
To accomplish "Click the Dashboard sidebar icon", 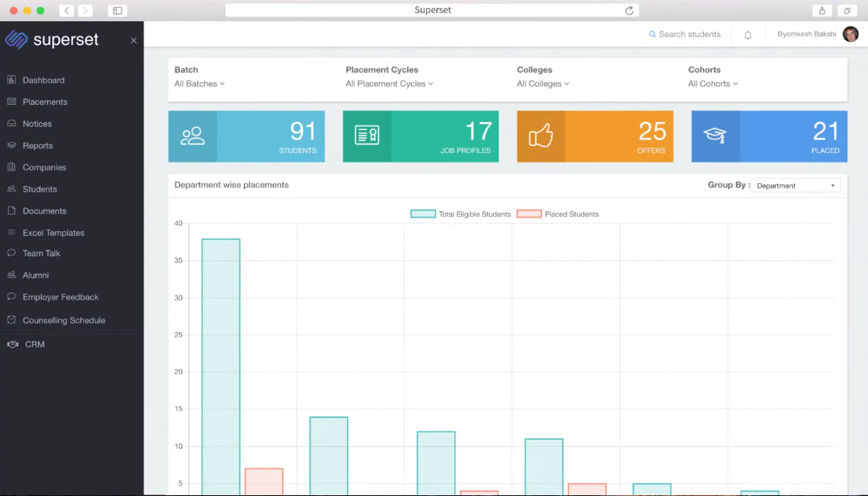I will click(12, 80).
